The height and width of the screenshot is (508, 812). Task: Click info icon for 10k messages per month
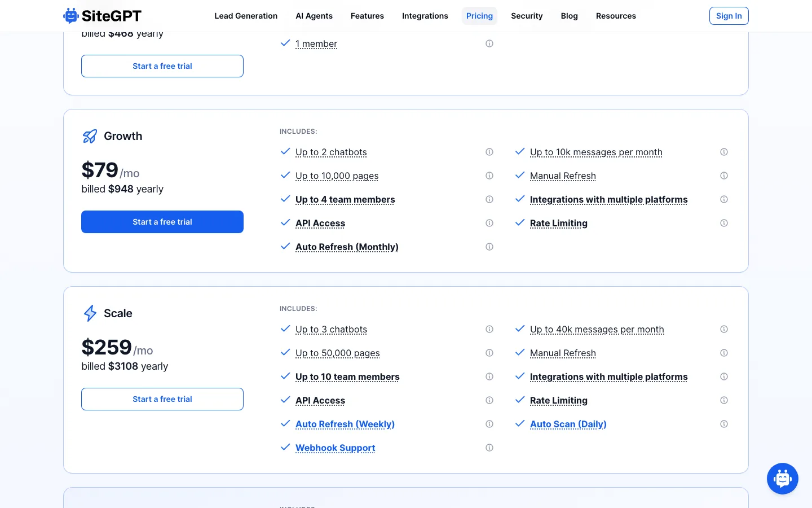tap(724, 152)
